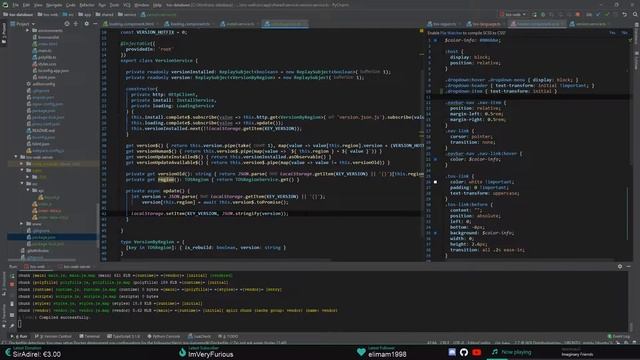Open the TypeScript tool window
Image resolution: width=640 pixels, height=360 pixels.
pyautogui.click(x=123, y=336)
